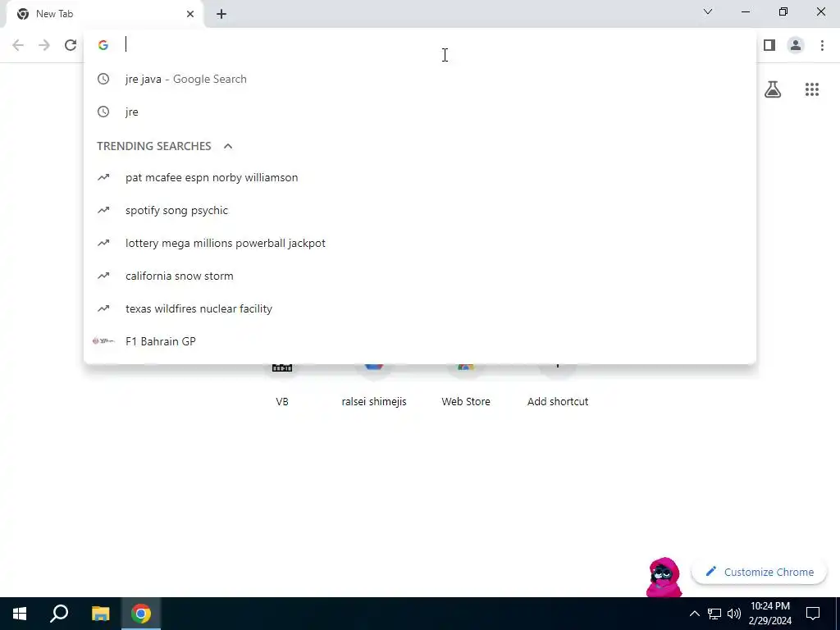
Task: Click the trending icon next to 'spotify song psychic'
Action: (103, 210)
